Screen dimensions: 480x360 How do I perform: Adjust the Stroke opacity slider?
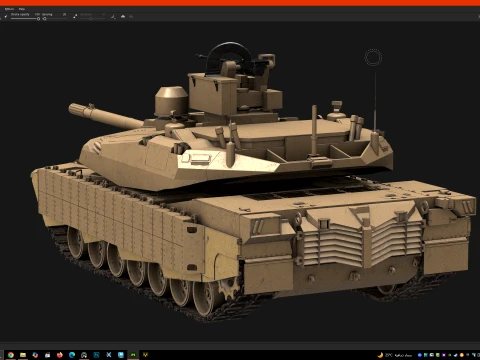point(25,19)
